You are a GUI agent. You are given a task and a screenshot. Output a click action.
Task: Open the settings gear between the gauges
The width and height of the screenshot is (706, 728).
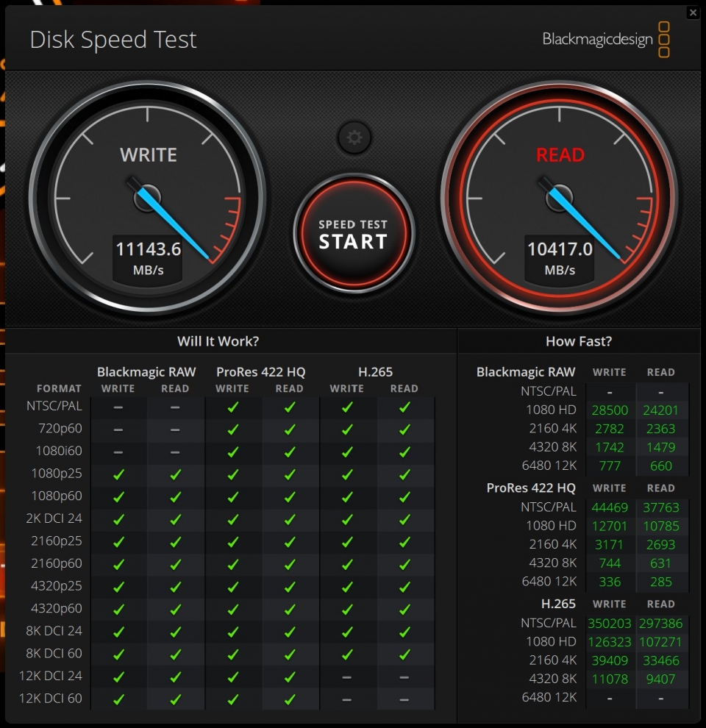(x=354, y=138)
